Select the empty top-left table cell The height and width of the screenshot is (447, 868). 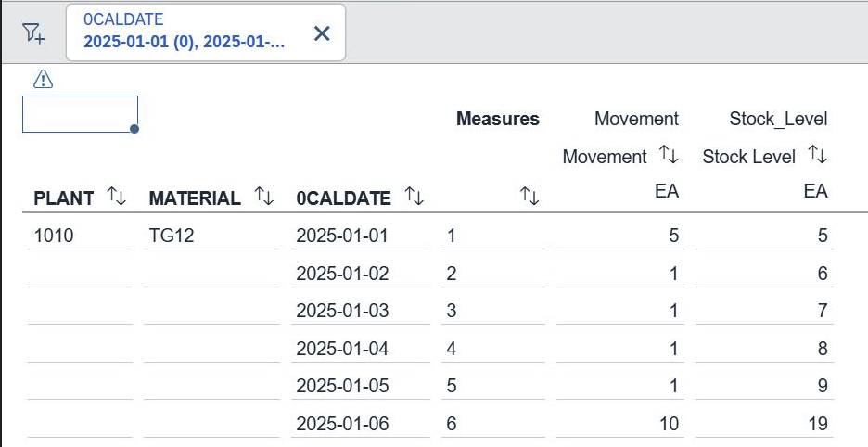point(80,114)
